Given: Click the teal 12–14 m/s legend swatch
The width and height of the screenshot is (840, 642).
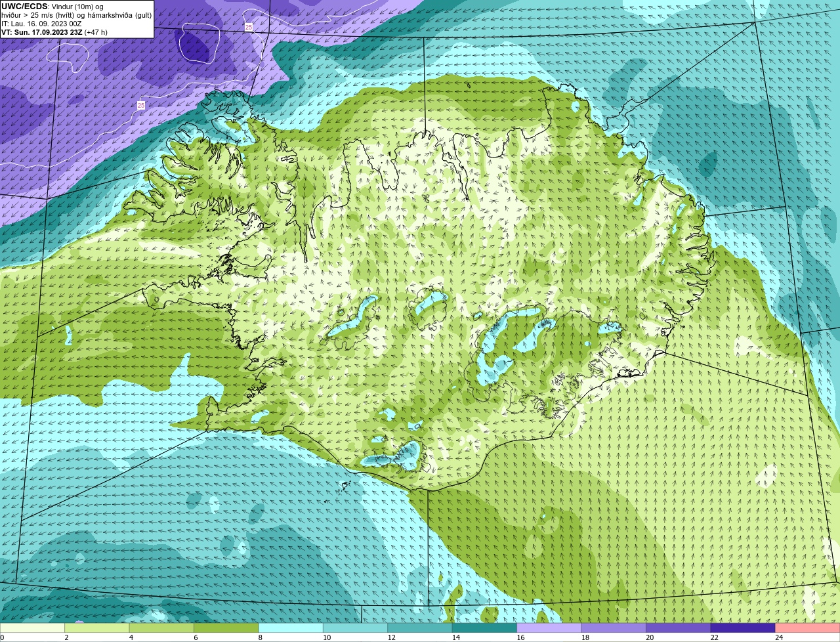Looking at the screenshot, I should click(x=420, y=628).
